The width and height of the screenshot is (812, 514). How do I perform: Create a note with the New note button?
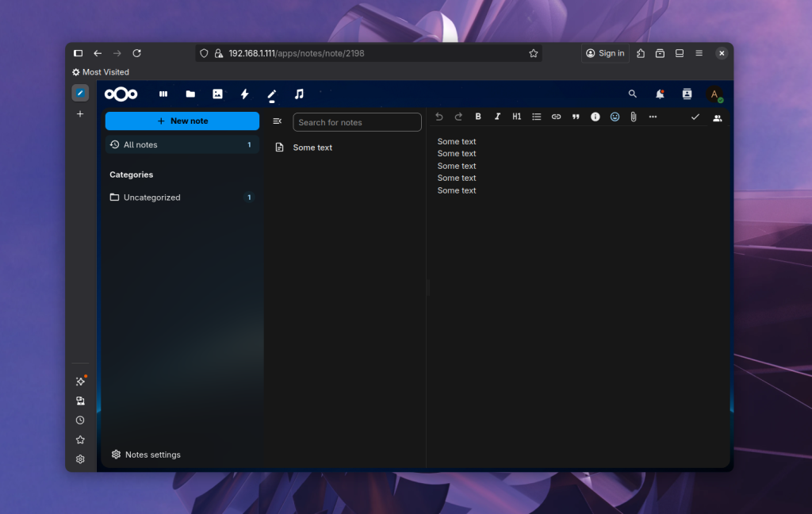tap(182, 121)
